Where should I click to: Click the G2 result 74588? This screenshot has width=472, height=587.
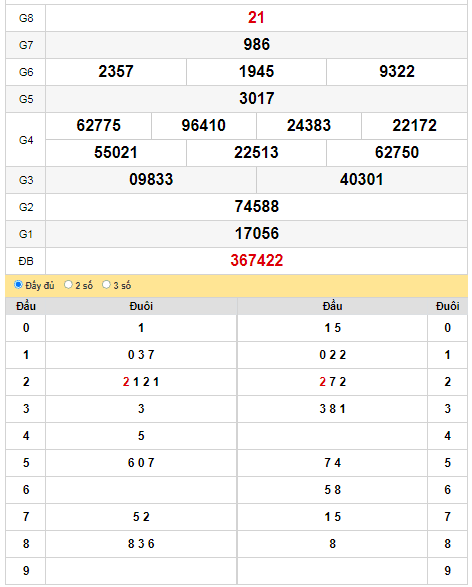click(x=256, y=206)
